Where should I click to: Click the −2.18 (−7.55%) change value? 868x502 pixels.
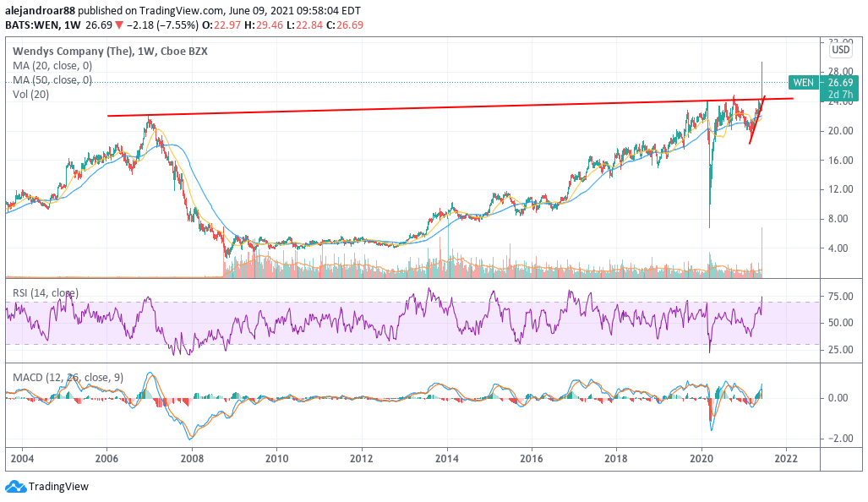pyautogui.click(x=162, y=25)
